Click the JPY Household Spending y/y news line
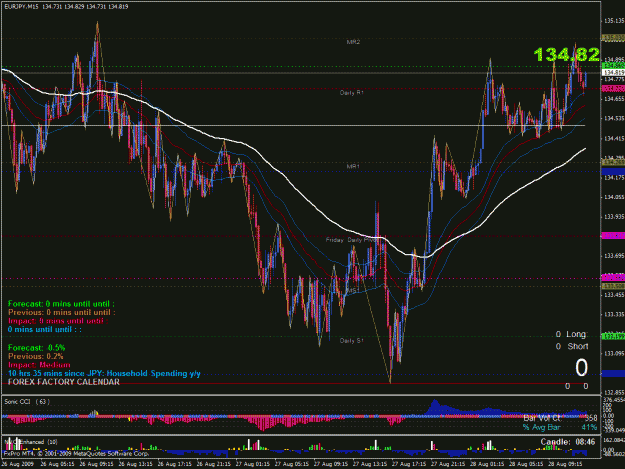This screenshot has height=469, width=625. point(104,373)
